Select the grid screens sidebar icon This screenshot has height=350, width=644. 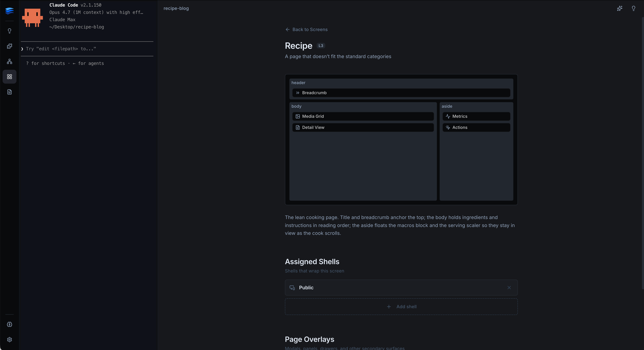click(x=10, y=76)
